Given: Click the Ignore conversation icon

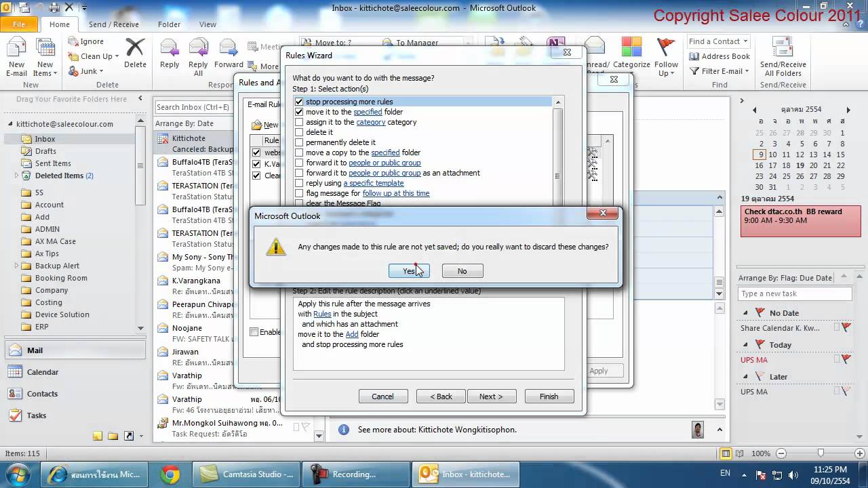Looking at the screenshot, I should 73,41.
